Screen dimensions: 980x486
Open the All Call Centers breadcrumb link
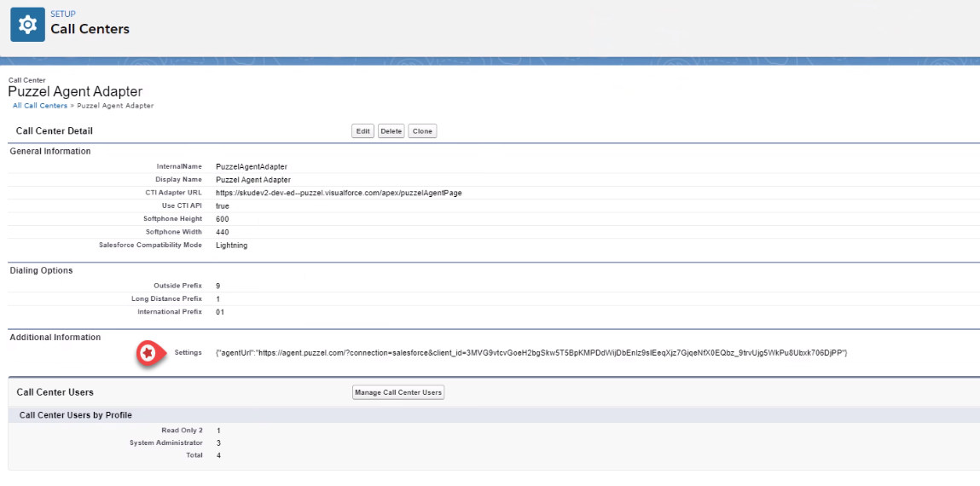coord(39,106)
